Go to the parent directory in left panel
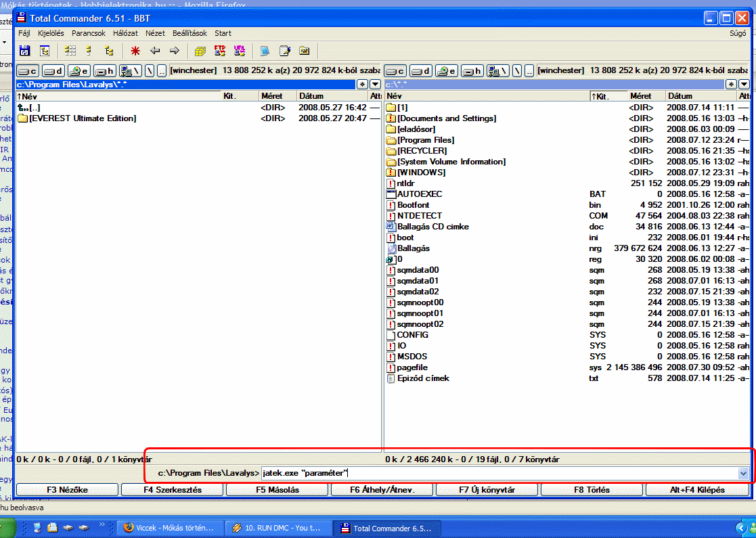The image size is (756, 538). coord(162,71)
